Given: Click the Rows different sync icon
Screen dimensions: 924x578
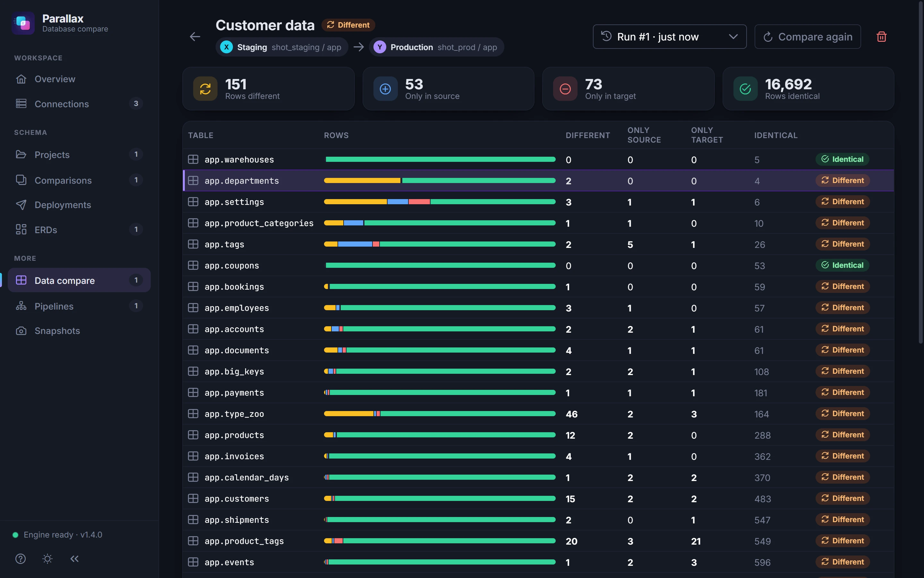Looking at the screenshot, I should point(205,89).
